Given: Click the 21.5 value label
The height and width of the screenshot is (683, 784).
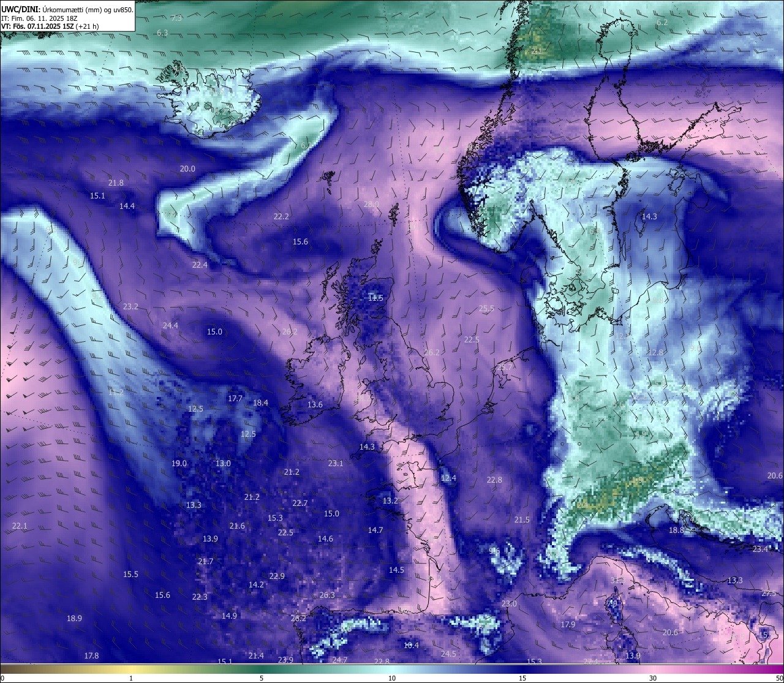Looking at the screenshot, I should [522, 519].
